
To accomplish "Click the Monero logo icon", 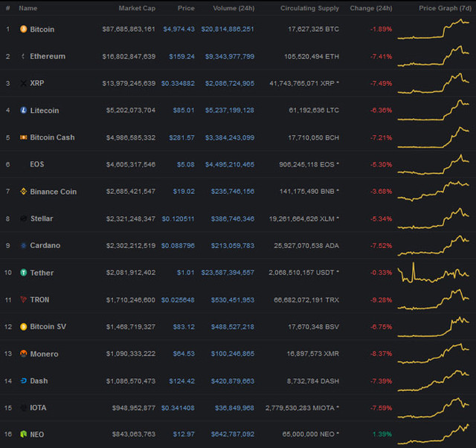I will click(x=23, y=354).
